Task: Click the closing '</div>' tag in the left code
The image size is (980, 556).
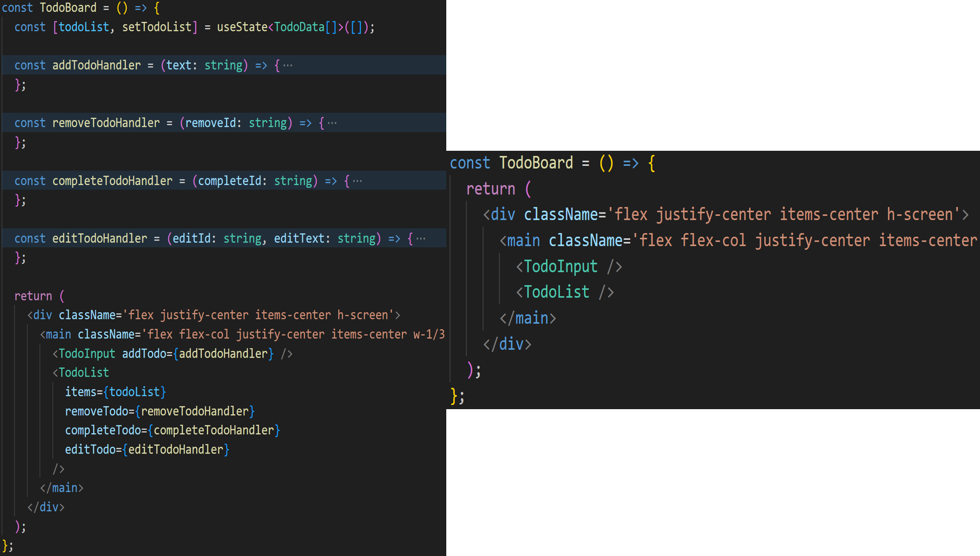Action: pyautogui.click(x=46, y=507)
